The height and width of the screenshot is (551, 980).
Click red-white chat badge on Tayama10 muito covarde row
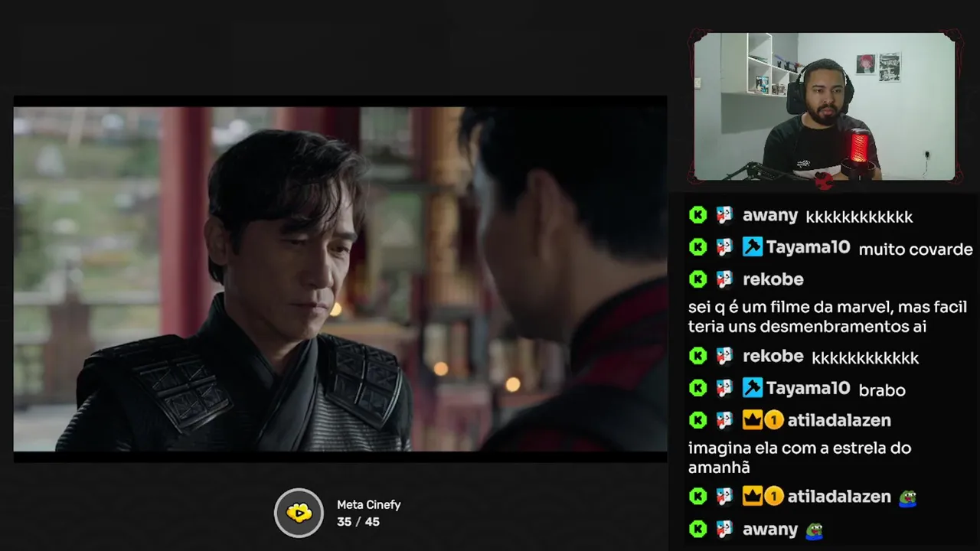click(x=724, y=247)
